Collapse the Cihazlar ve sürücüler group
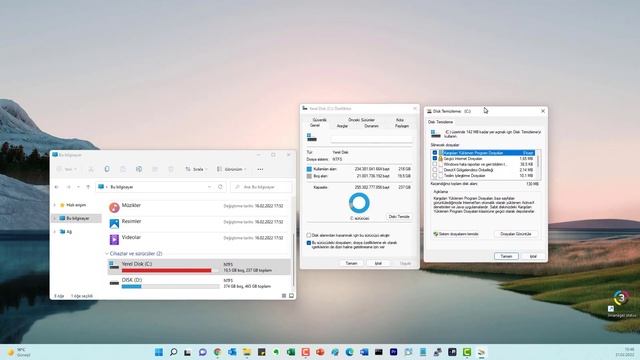Image resolution: width=640 pixels, height=360 pixels. [x=107, y=253]
